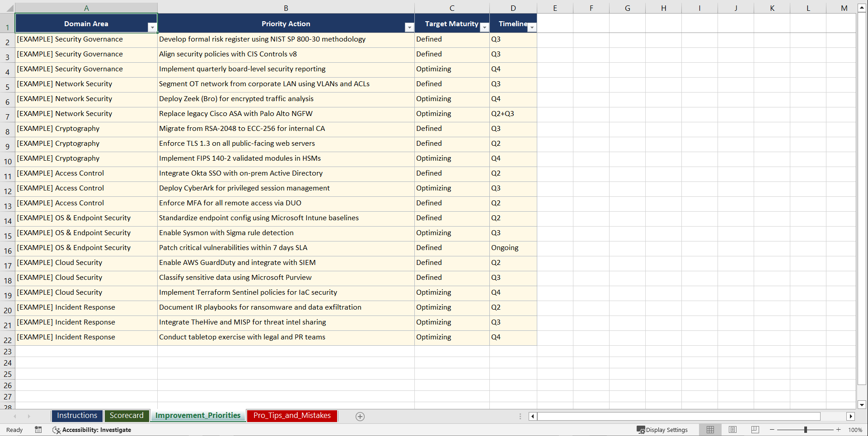This screenshot has width=868, height=436.
Task: Open the Domain Area filter dropdown
Action: click(x=153, y=28)
